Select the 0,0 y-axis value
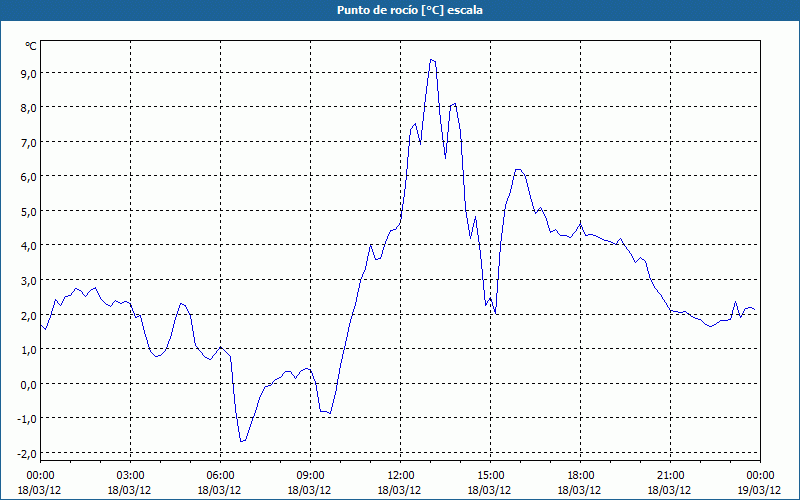The image size is (800, 500). [x=29, y=385]
